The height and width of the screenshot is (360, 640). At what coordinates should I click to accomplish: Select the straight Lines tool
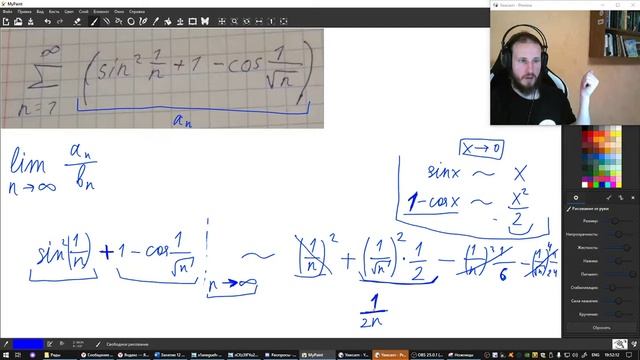click(x=107, y=21)
